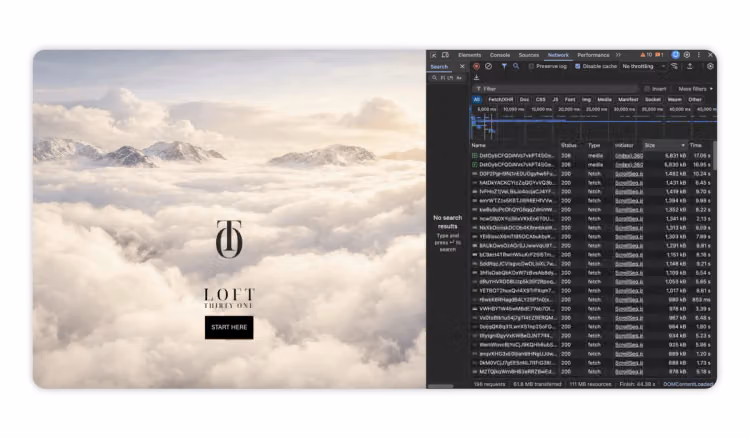Clear the network log
The image size is (750, 438).
click(x=488, y=66)
